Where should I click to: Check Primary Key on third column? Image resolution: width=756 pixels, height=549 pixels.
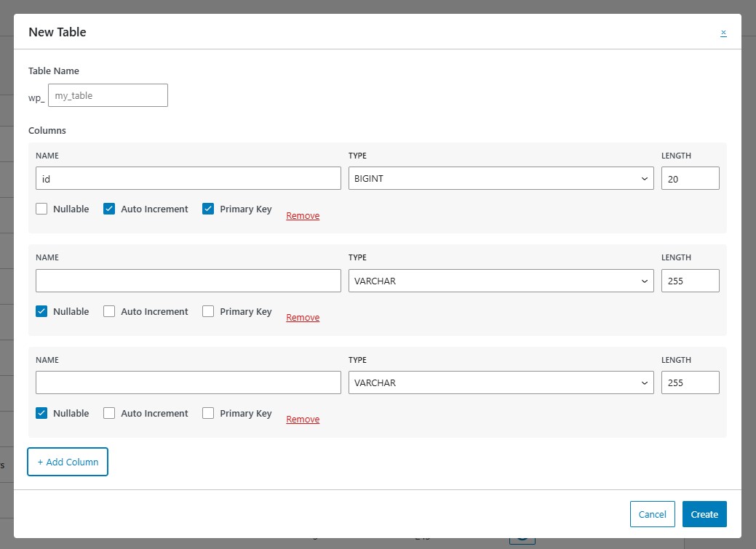click(208, 413)
